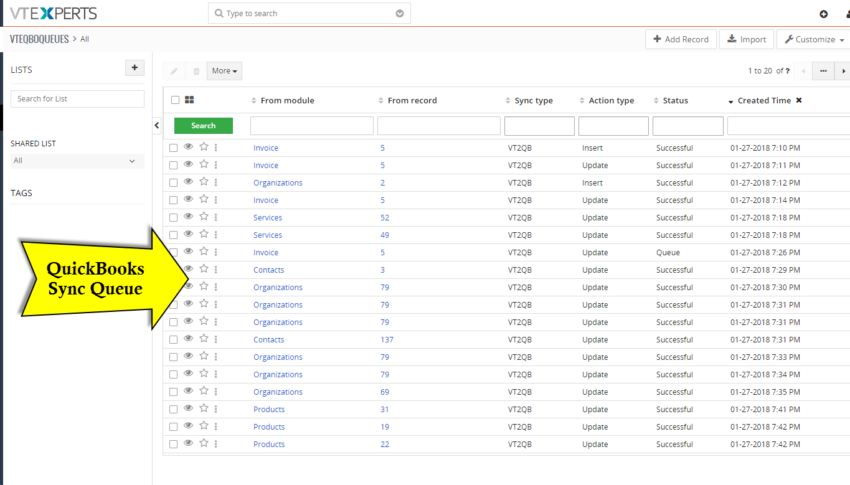
Task: Click the total record count question mark
Action: click(x=787, y=71)
